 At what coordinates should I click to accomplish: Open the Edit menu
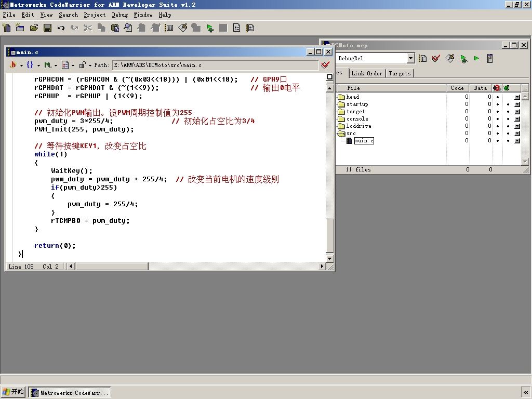tap(28, 15)
